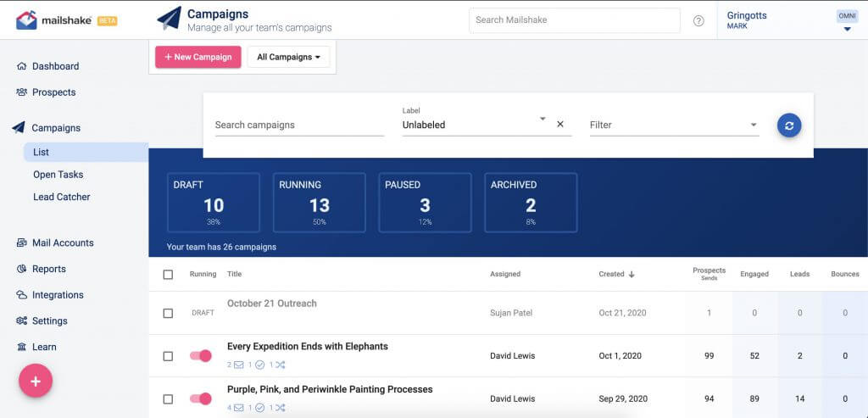Image resolution: width=868 pixels, height=418 pixels.
Task: Open Mail Accounts in sidebar
Action: click(63, 242)
